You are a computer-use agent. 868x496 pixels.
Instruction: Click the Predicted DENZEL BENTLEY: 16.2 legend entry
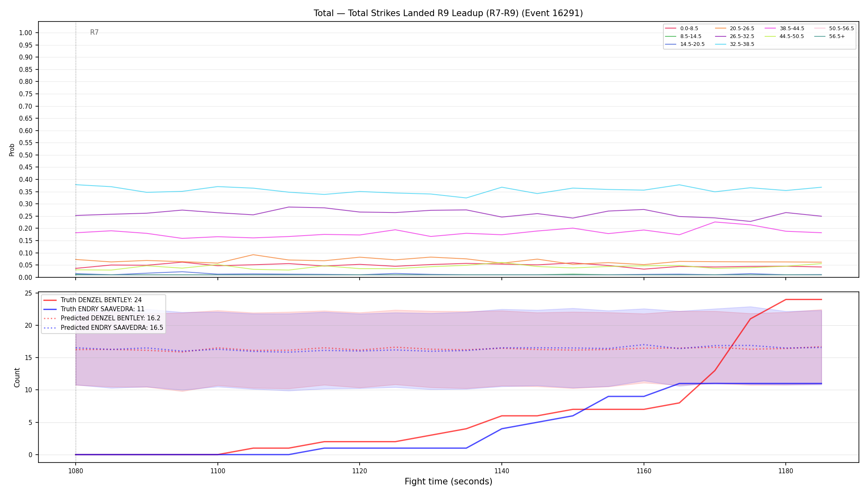102,318
